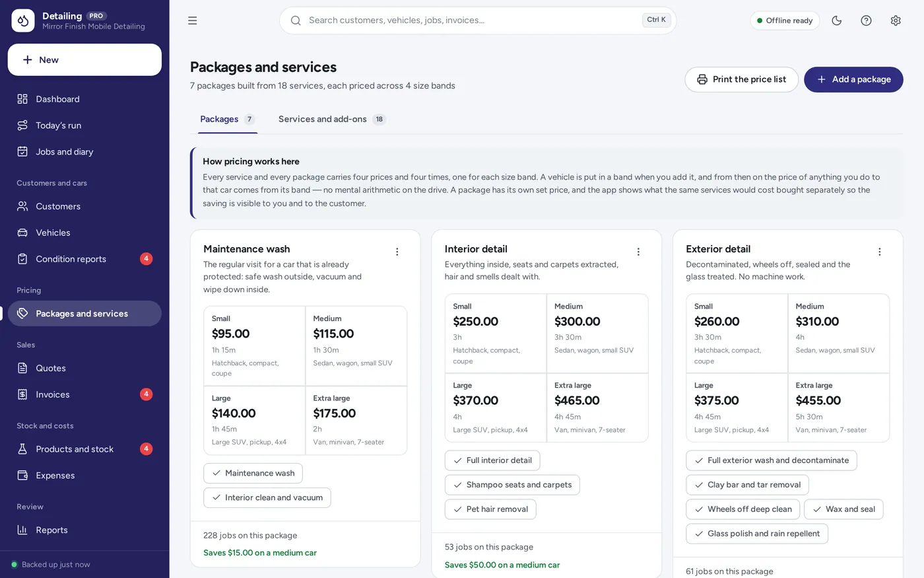Open Reports from the sidebar

[84, 530]
